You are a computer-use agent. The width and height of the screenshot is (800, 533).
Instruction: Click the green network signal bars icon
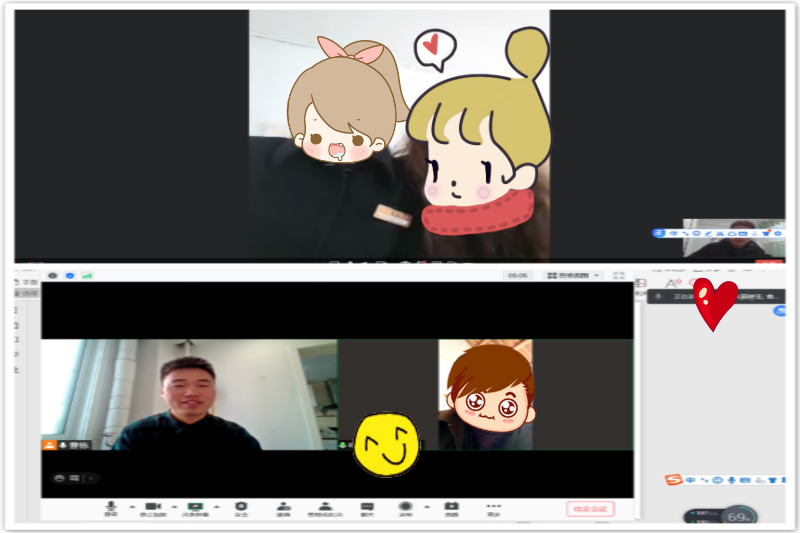click(x=87, y=275)
